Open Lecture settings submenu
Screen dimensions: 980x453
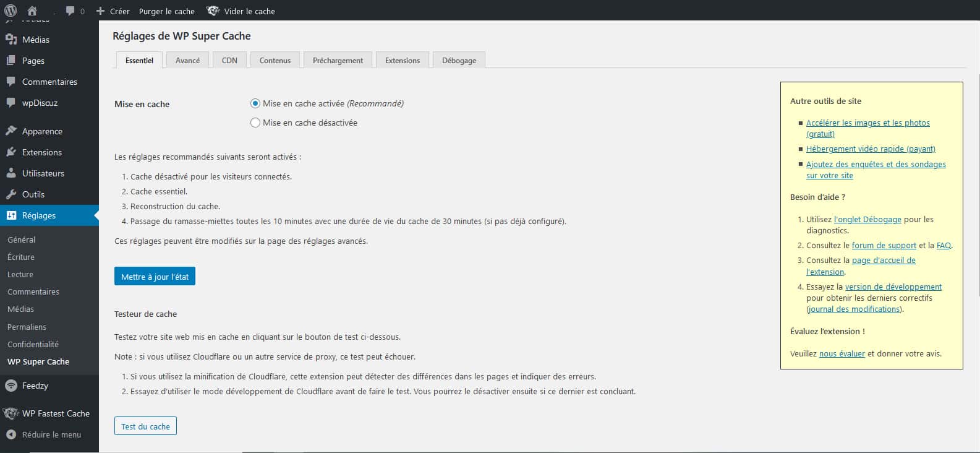point(20,274)
